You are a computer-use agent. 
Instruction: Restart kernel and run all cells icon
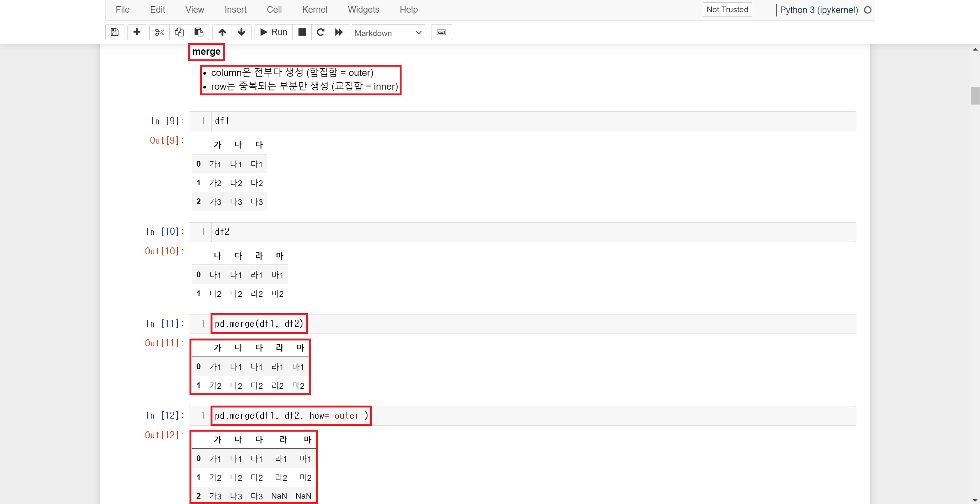[339, 32]
